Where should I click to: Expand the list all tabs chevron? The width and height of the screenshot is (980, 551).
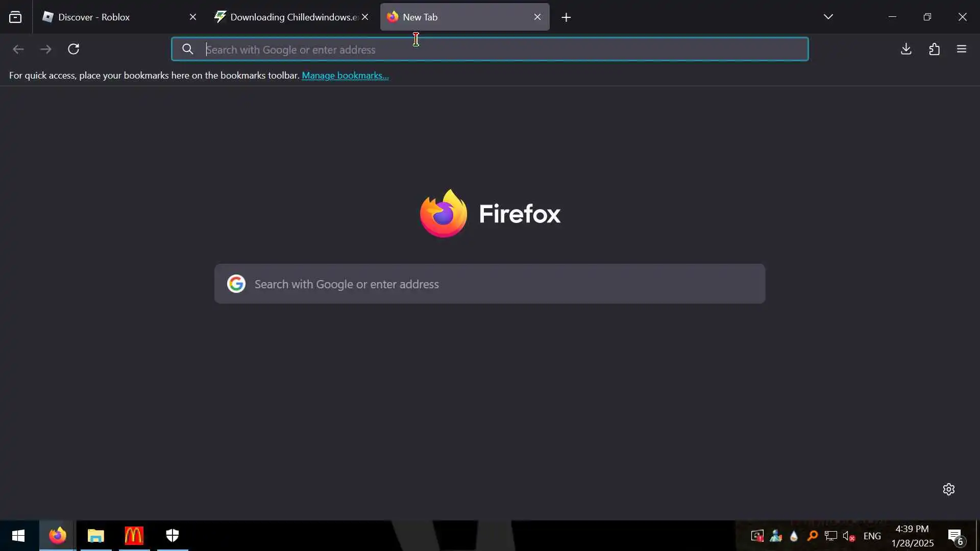point(828,17)
